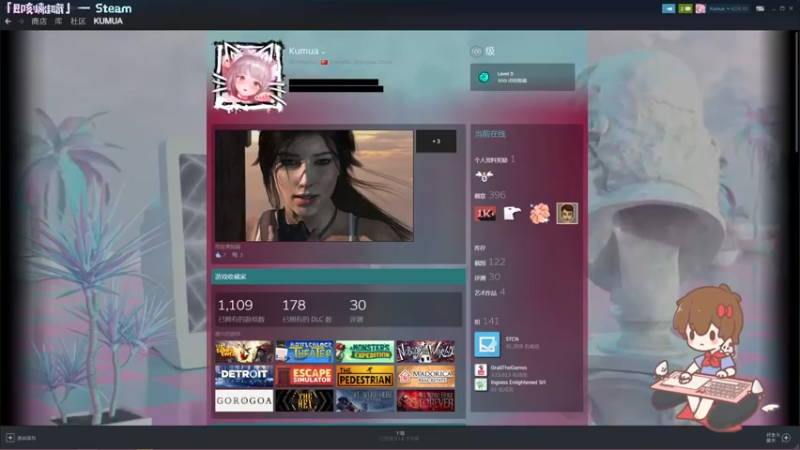Open the Ingress Enlightened SH group

(x=518, y=382)
